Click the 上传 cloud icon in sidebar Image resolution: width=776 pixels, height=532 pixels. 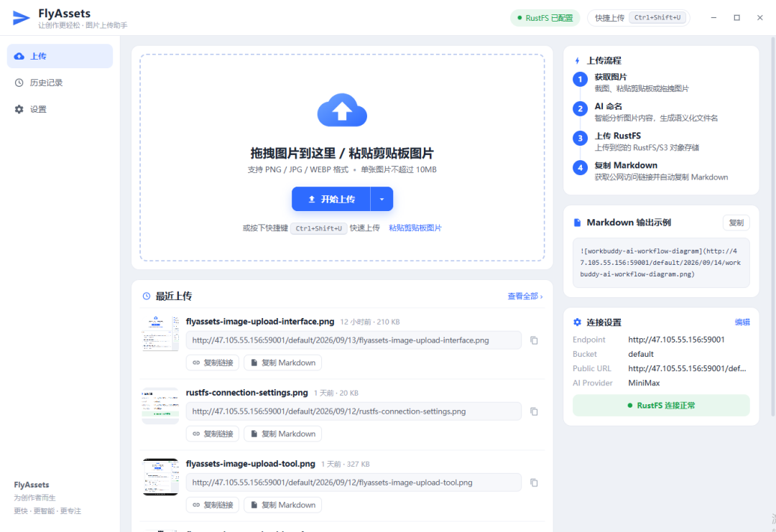pos(19,56)
